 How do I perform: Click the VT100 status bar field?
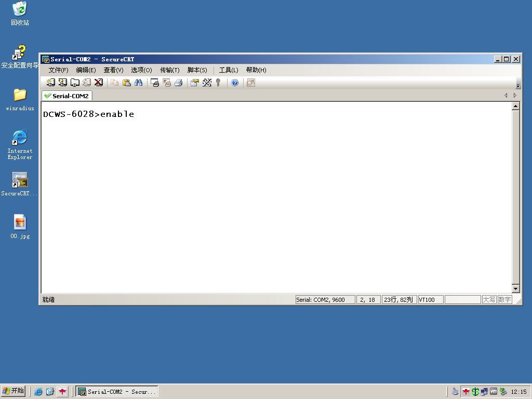pyautogui.click(x=431, y=300)
